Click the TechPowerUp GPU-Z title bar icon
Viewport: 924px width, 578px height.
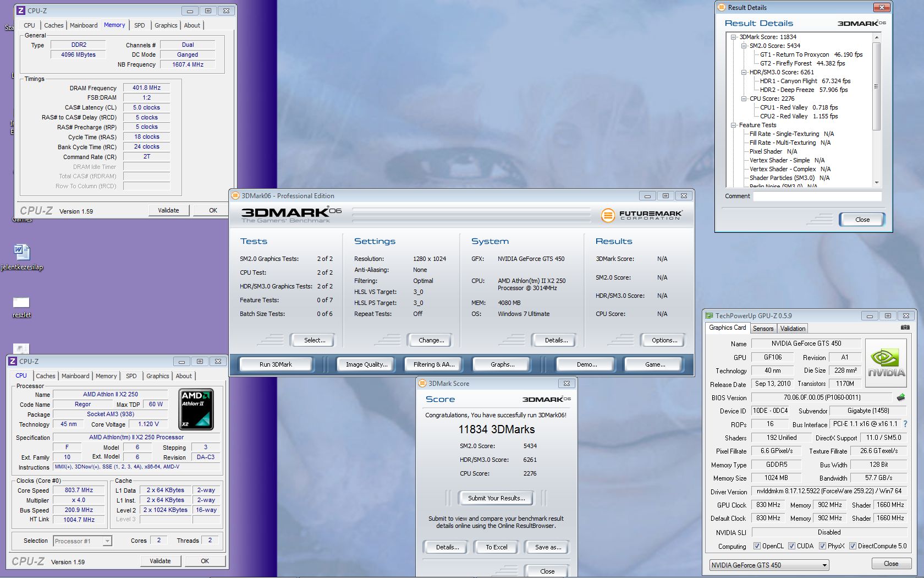tap(710, 315)
